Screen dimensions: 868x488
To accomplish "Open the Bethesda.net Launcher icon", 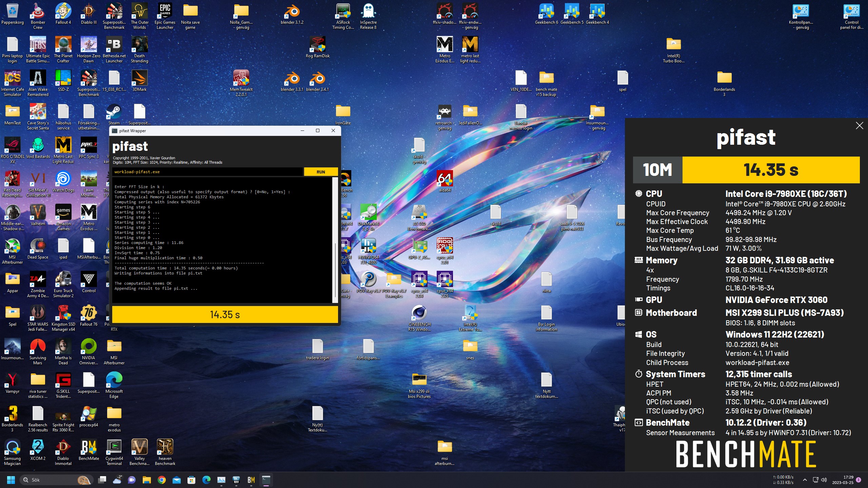I will click(114, 49).
